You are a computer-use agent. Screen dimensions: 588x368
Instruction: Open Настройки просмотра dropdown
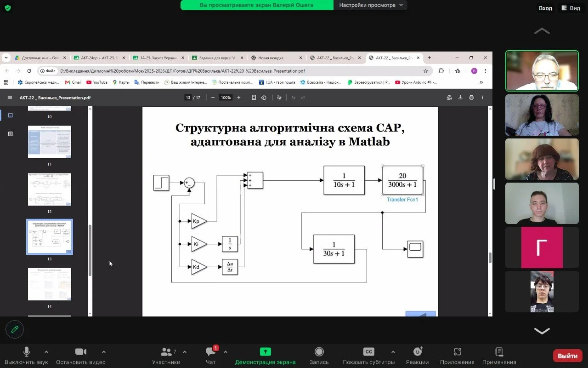371,5
